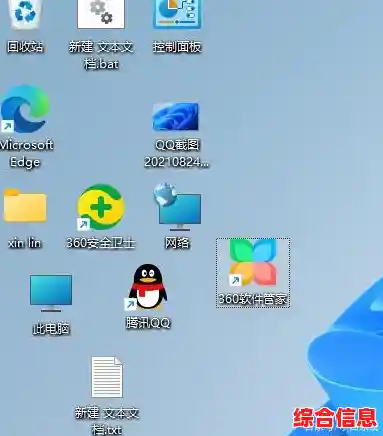Click the 控制面板 text label
This screenshot has height=436, width=383.
[177, 47]
